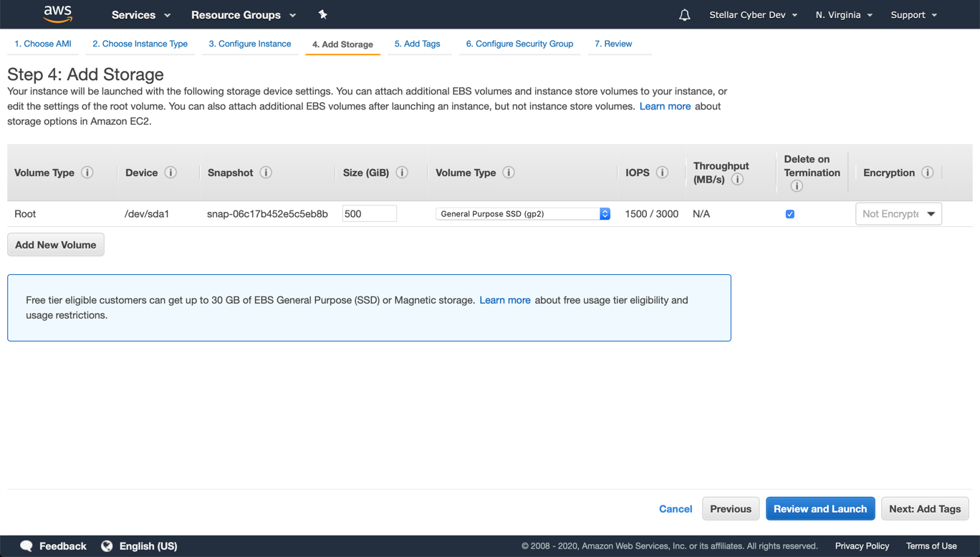The width and height of the screenshot is (980, 557).
Task: Click the Encryption header info icon
Action: click(x=928, y=173)
